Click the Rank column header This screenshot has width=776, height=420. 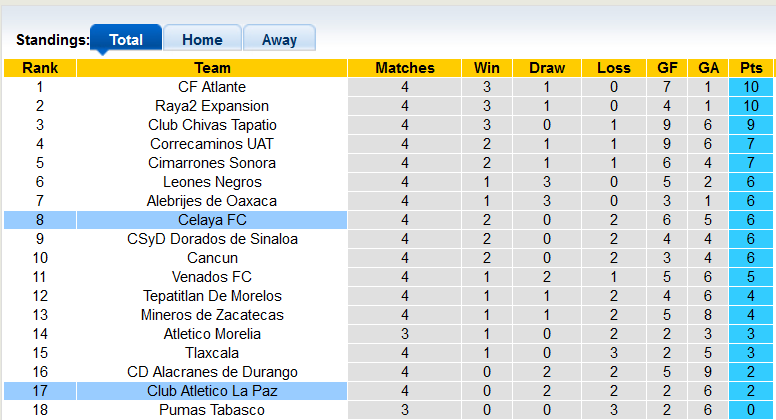point(40,68)
